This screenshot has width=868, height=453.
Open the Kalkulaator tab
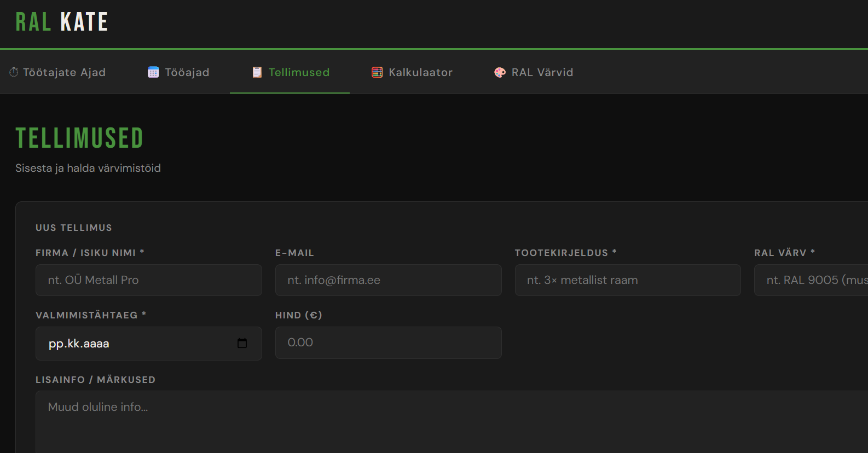coord(412,72)
